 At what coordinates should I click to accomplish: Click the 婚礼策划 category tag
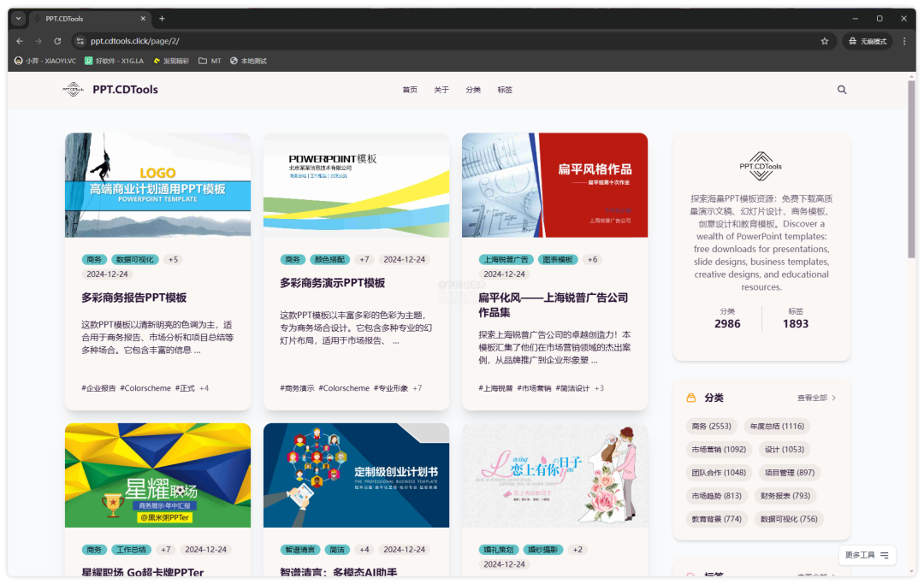499,550
